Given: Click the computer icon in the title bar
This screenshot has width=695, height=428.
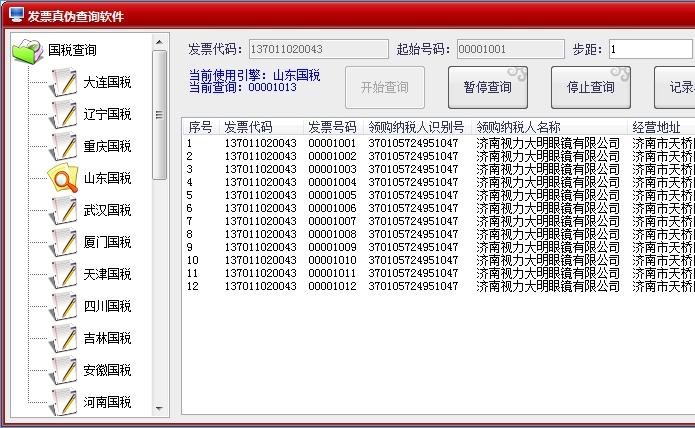Looking at the screenshot, I should [x=16, y=15].
